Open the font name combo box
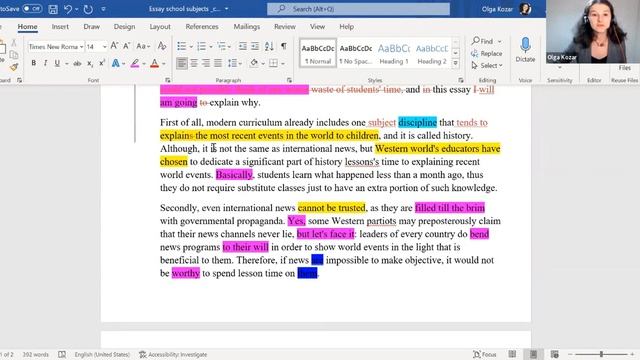The width and height of the screenshot is (640, 360). [x=56, y=47]
